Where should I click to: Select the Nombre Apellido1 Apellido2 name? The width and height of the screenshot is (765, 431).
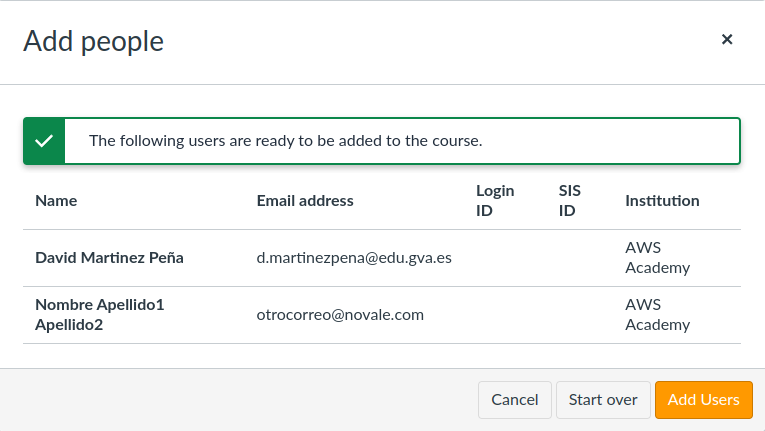[99, 314]
